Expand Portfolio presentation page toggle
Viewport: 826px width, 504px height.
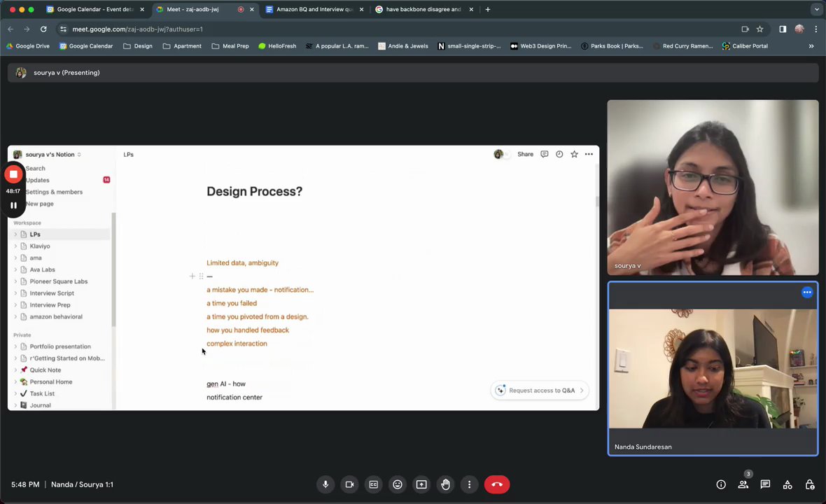[x=15, y=346]
